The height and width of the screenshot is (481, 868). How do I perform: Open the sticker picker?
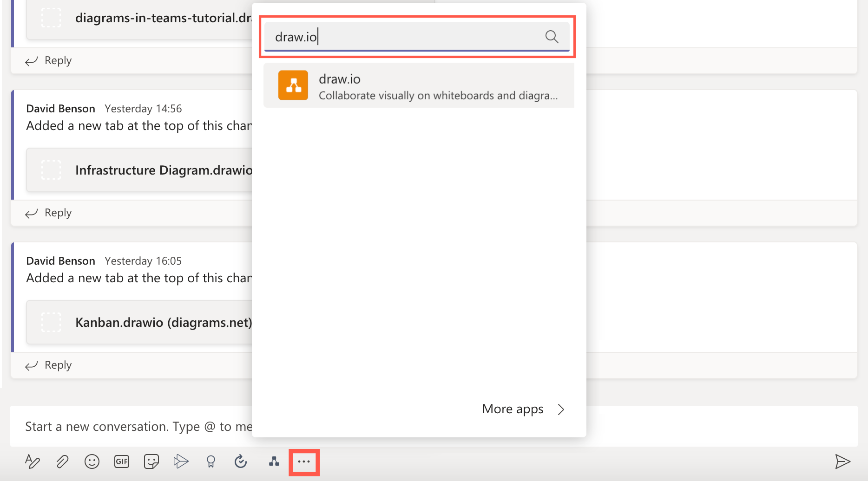[x=151, y=461]
